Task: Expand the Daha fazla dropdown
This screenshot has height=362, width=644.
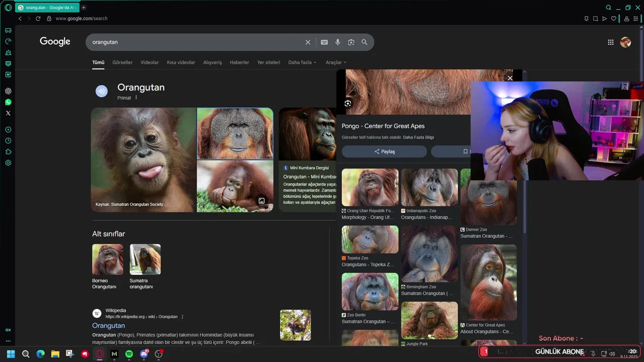Action: coord(302,62)
